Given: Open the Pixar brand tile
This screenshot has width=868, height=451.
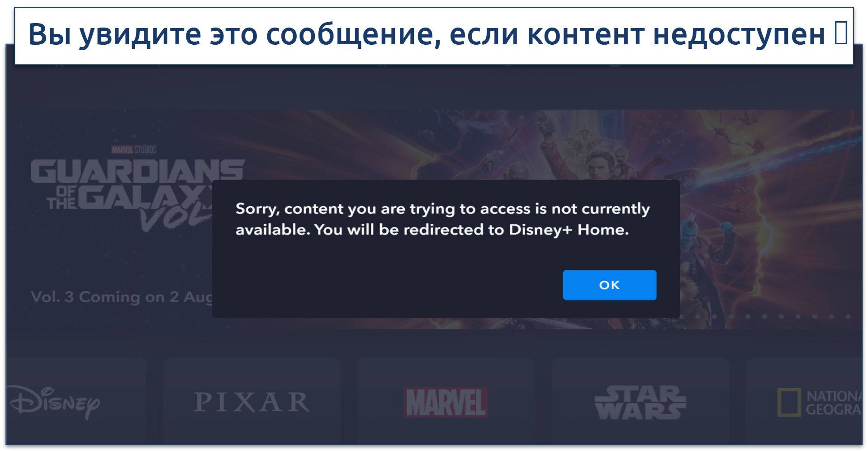Looking at the screenshot, I should 251,400.
